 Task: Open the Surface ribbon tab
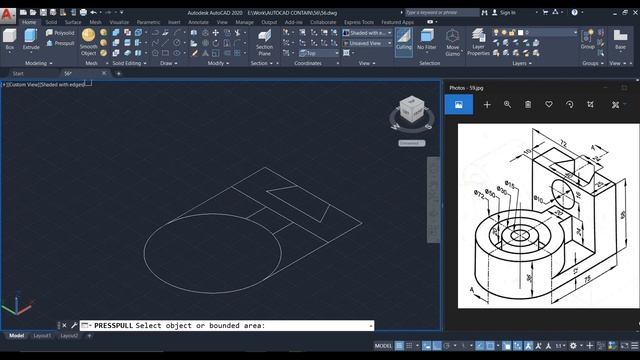click(x=73, y=22)
